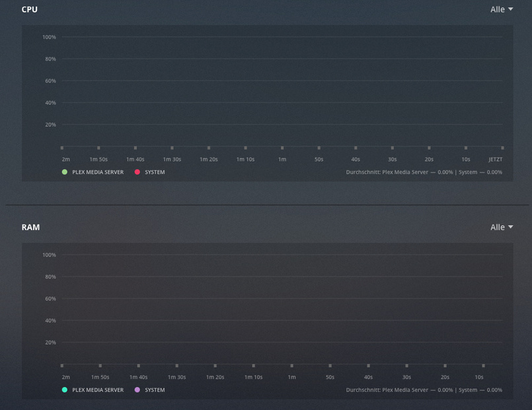Click the 1m label on CPU chart
The width and height of the screenshot is (532, 410).
(x=282, y=159)
